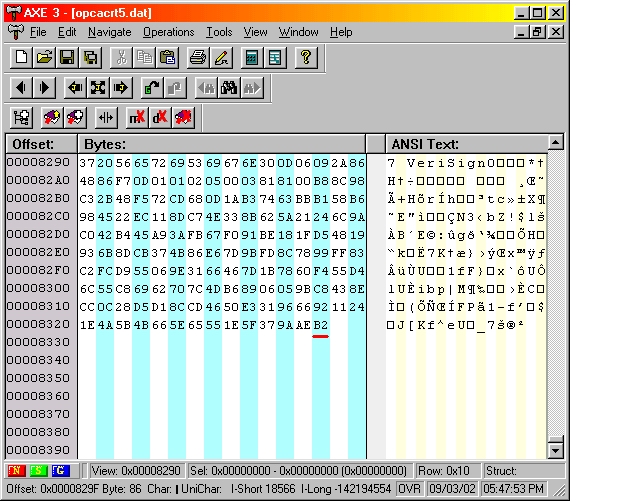Screen dimensions: 640x501
Task: Click the Print icon
Action: (198, 58)
